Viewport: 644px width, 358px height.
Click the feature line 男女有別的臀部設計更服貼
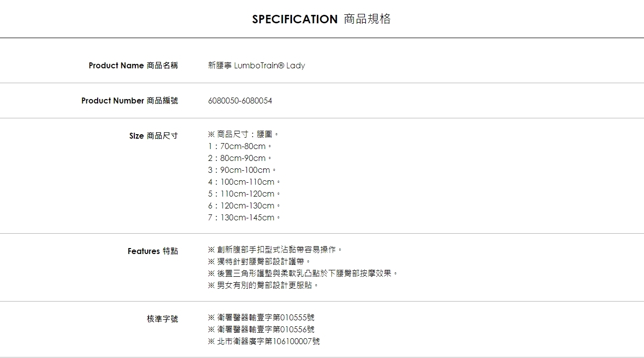click(263, 285)
